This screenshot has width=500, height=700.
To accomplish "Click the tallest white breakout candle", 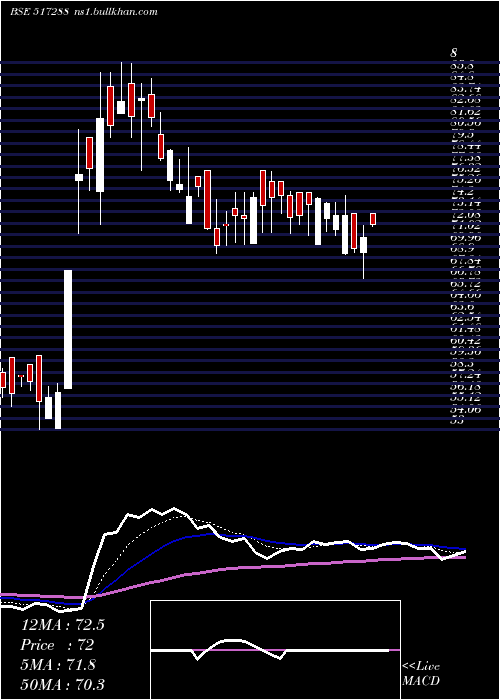I will 68,329.
